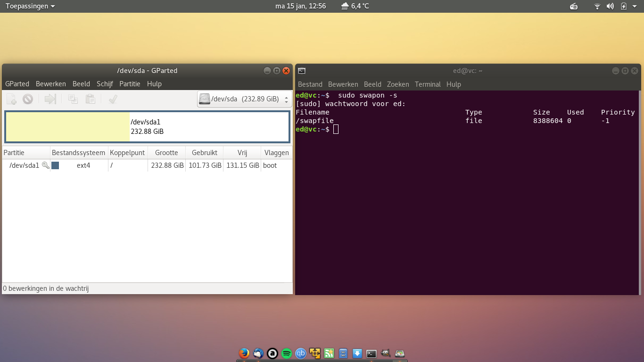This screenshot has width=644, height=362.
Task: Click the '8388604' size value in terminal
Action: 548,121
